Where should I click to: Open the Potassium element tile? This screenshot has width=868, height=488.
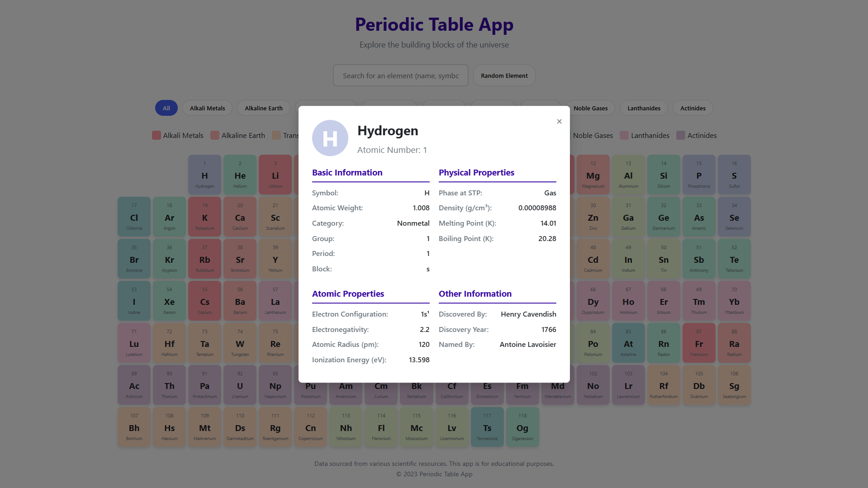[205, 217]
